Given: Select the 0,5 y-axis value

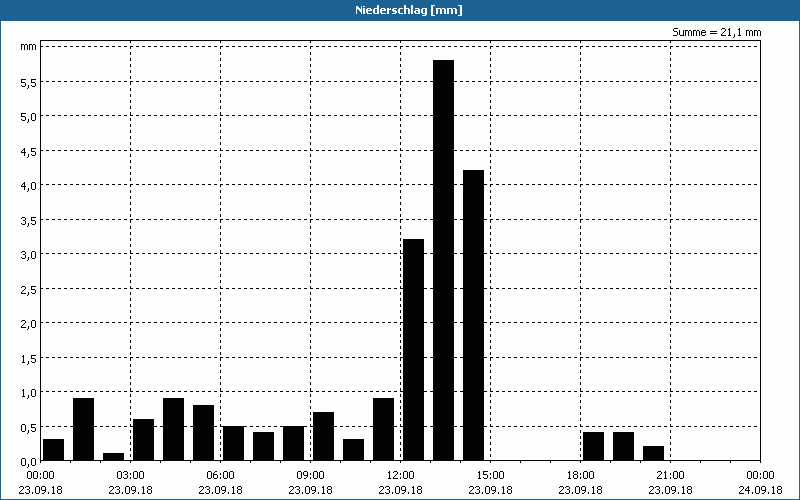Looking at the screenshot, I should (29, 427).
